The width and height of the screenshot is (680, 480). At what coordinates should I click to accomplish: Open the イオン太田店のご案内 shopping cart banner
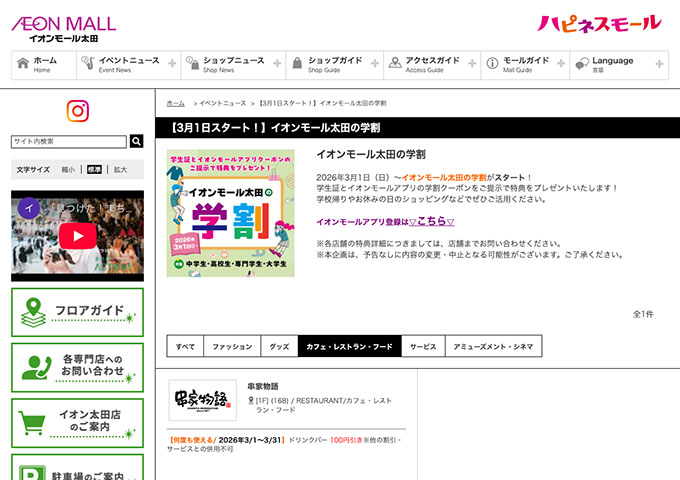[x=77, y=422]
